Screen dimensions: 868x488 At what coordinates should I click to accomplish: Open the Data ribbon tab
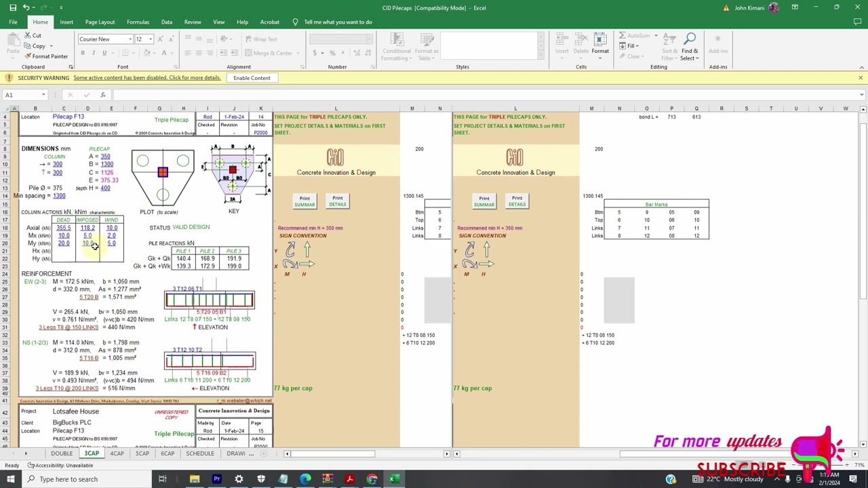coord(166,22)
